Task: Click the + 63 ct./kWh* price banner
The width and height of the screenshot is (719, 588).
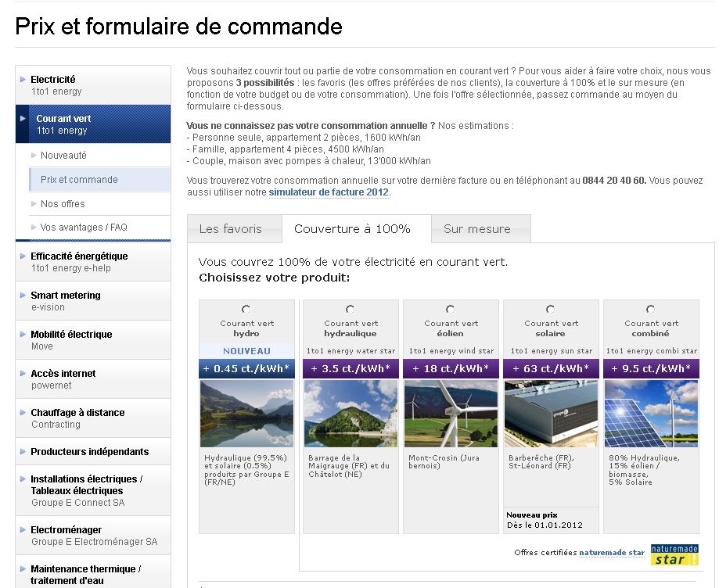Action: click(551, 368)
